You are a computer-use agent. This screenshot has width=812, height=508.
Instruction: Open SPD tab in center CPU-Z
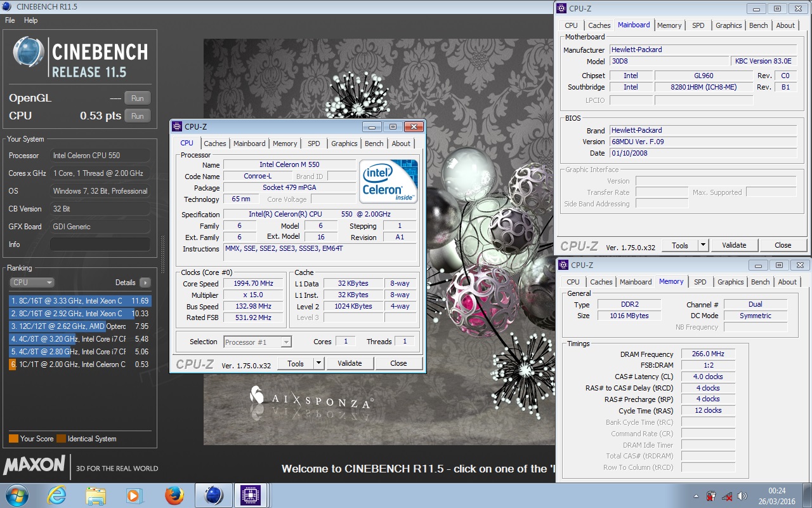[x=314, y=144]
